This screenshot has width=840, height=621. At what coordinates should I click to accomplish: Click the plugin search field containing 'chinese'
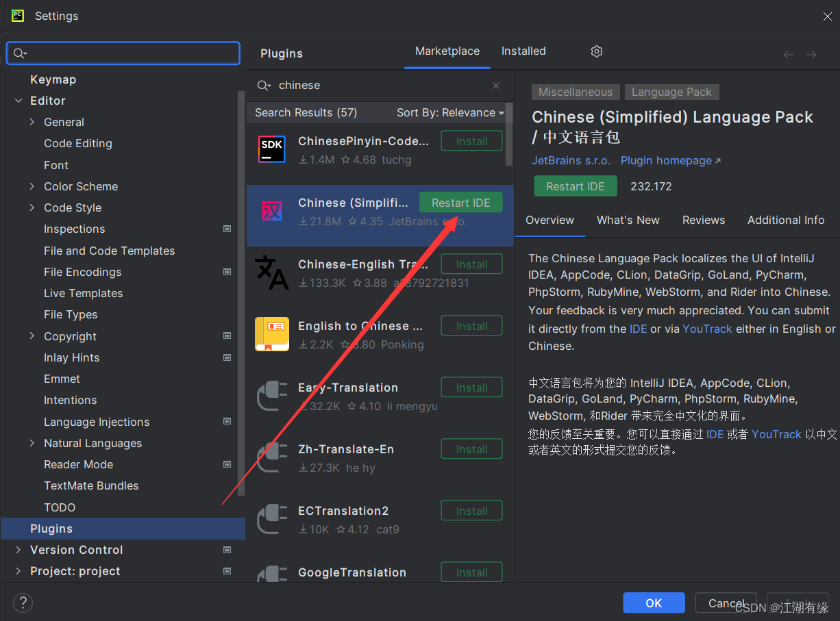pyautogui.click(x=379, y=86)
